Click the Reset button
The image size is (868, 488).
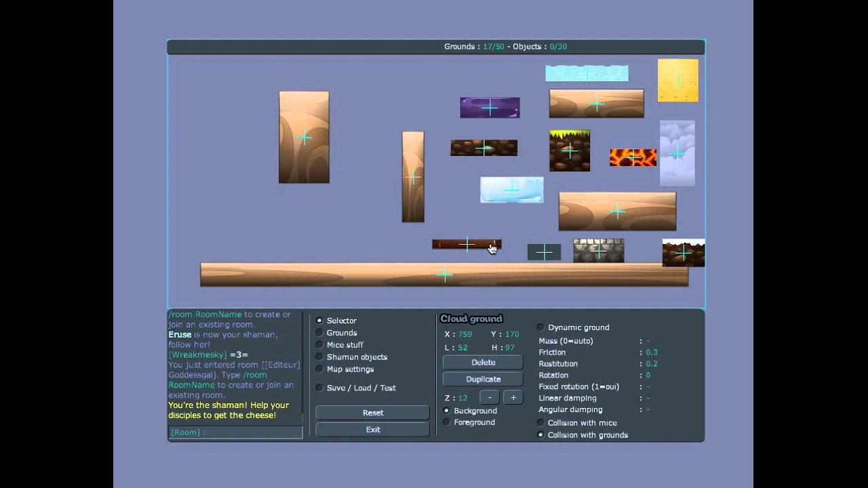[x=372, y=413]
